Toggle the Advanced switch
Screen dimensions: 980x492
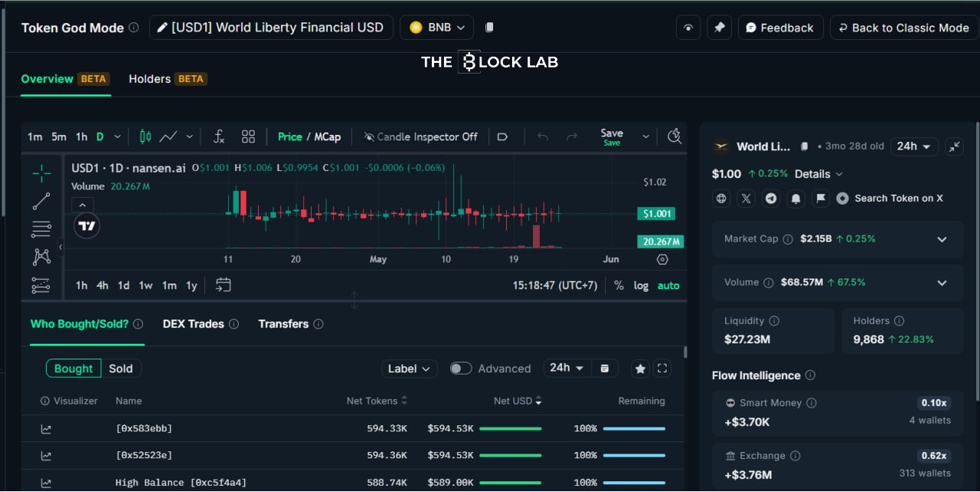coord(461,369)
